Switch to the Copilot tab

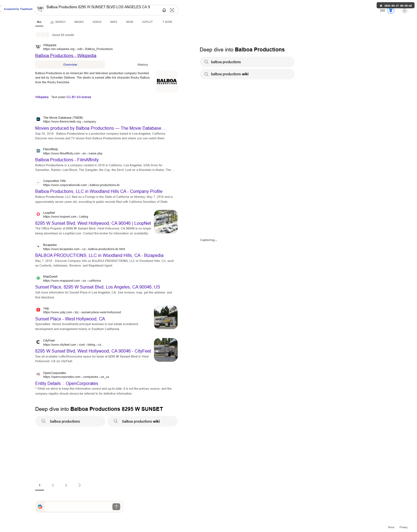coord(147,22)
